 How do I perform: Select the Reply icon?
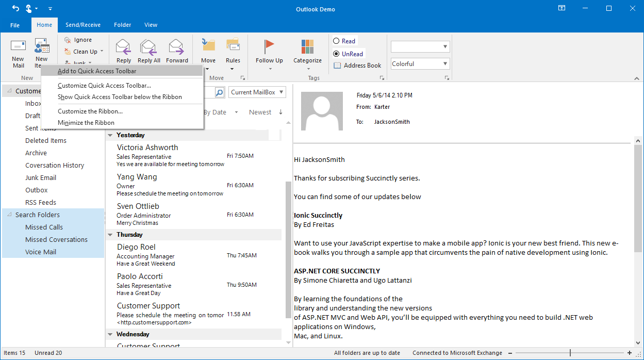(123, 50)
